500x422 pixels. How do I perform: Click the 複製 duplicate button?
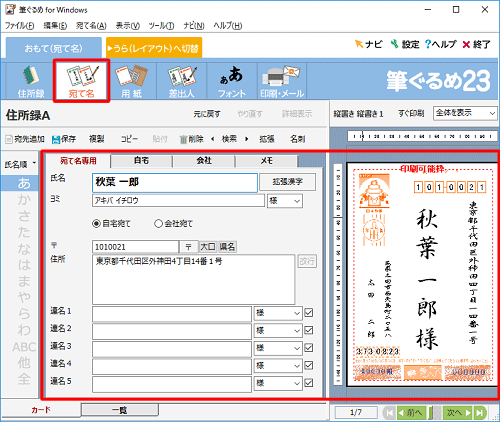[96, 139]
